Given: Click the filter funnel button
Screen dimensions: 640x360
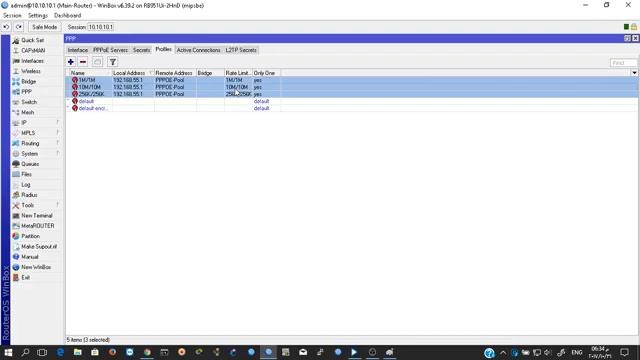Looking at the screenshot, I should click(x=113, y=62).
